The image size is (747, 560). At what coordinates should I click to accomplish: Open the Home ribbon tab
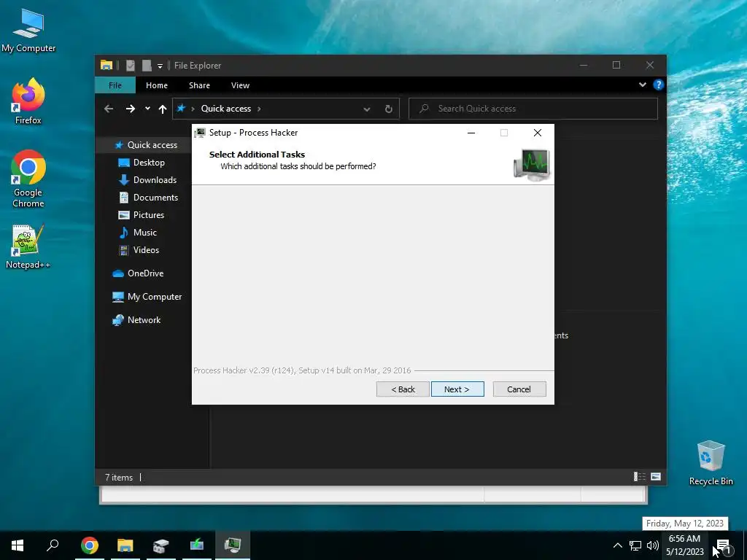coord(157,85)
